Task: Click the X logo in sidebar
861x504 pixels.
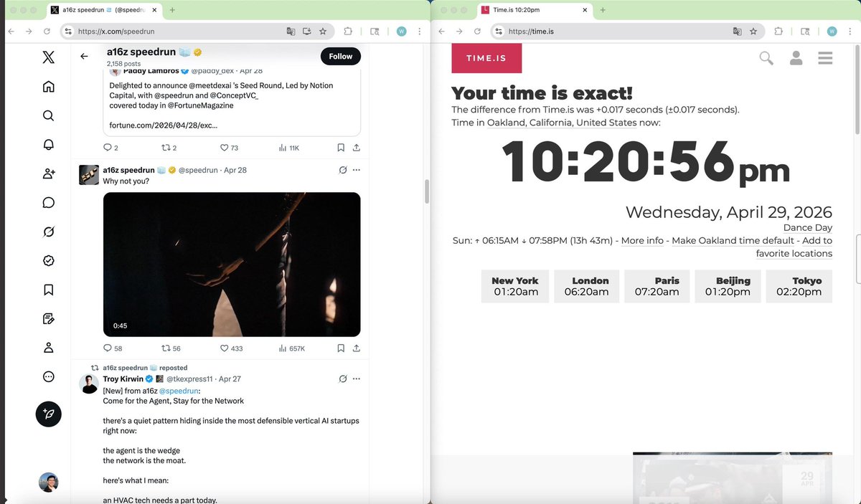Action: [x=48, y=57]
